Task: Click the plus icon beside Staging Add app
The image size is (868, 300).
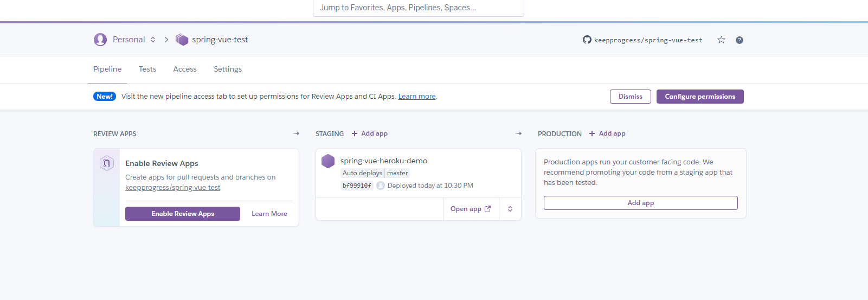Action: coord(355,133)
